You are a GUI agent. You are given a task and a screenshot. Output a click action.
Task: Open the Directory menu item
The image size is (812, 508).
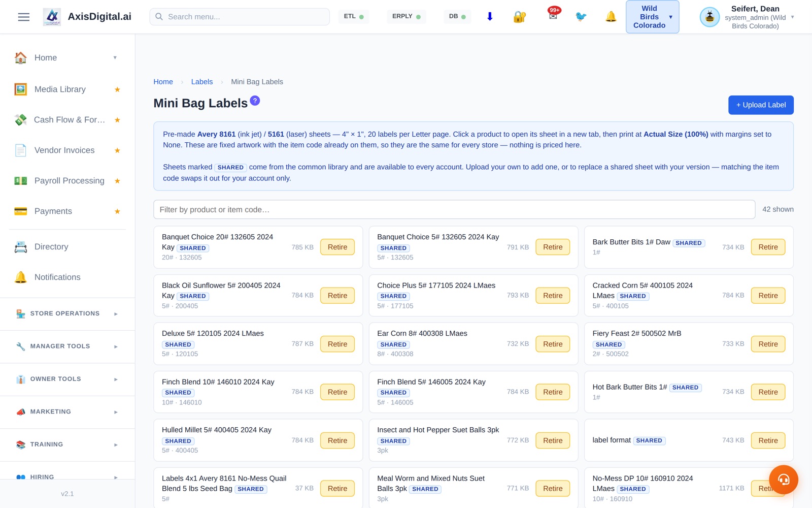pos(51,247)
